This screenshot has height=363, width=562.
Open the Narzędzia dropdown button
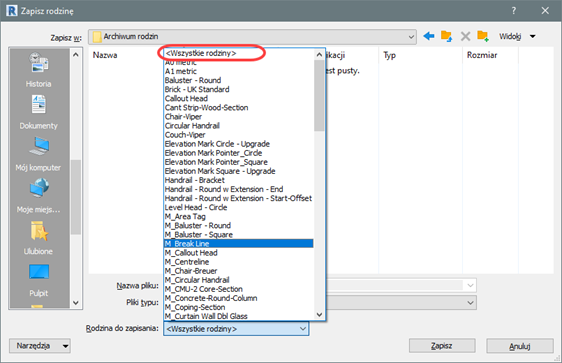click(40, 346)
